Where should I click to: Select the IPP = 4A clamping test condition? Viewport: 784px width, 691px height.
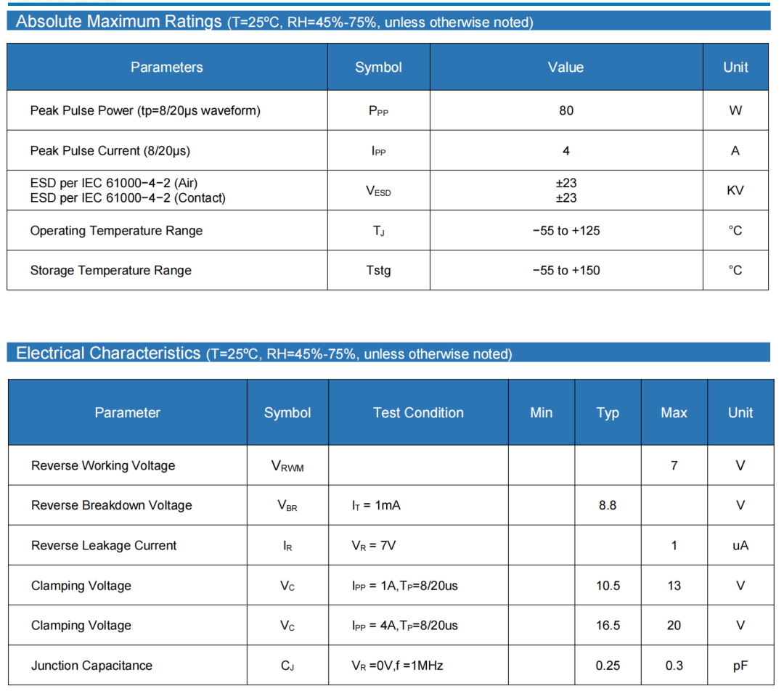[x=404, y=626]
